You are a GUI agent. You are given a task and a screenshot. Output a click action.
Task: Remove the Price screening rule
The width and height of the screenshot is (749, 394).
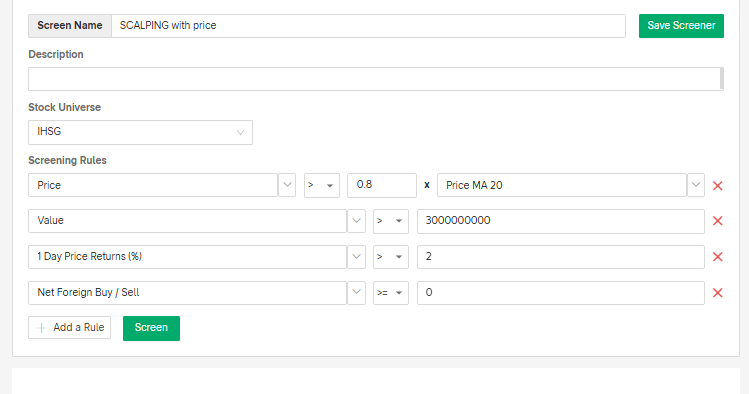pos(717,186)
